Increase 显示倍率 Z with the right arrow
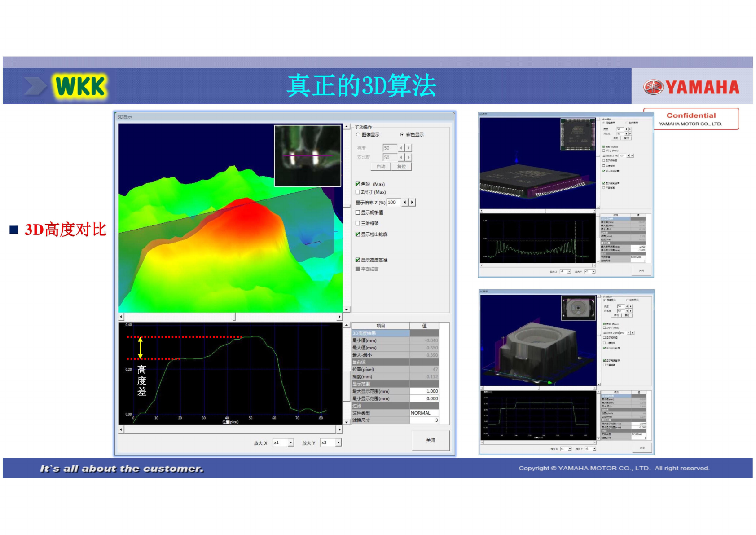 point(412,203)
